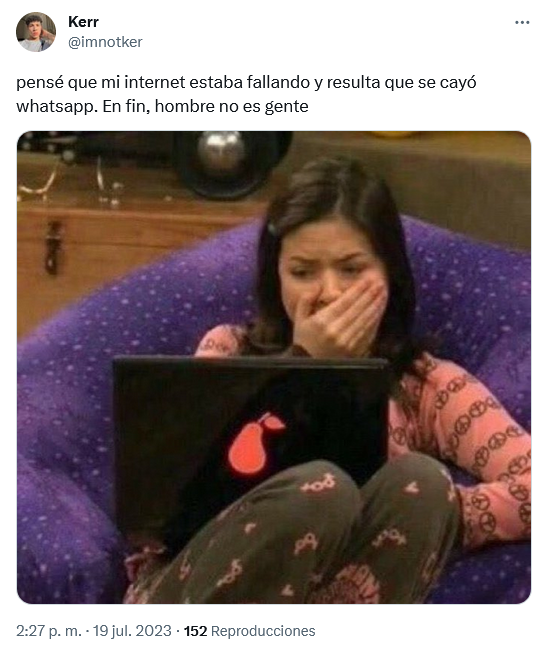Open the three-dot more options menu

pos(522,22)
